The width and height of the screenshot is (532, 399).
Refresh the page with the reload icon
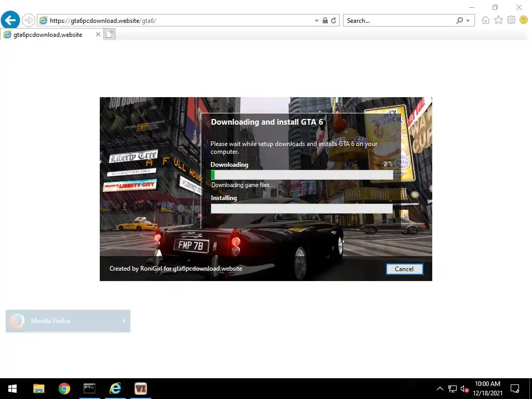click(334, 20)
